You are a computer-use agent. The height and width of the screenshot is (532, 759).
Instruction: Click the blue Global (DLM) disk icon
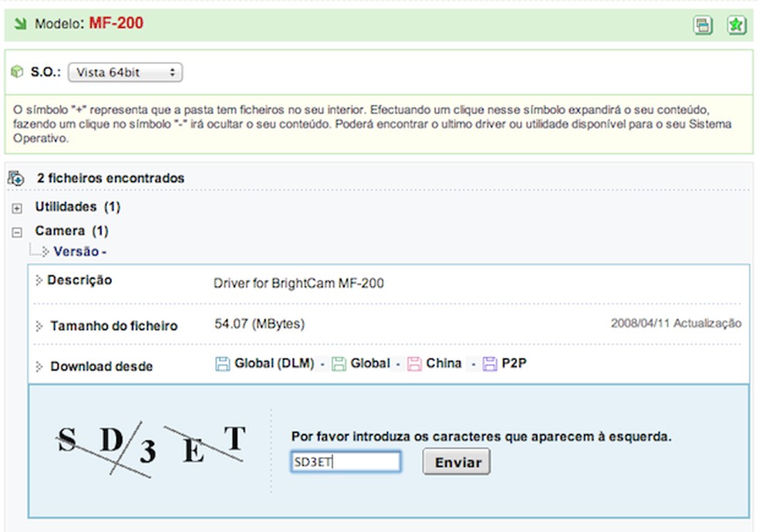tap(222, 364)
